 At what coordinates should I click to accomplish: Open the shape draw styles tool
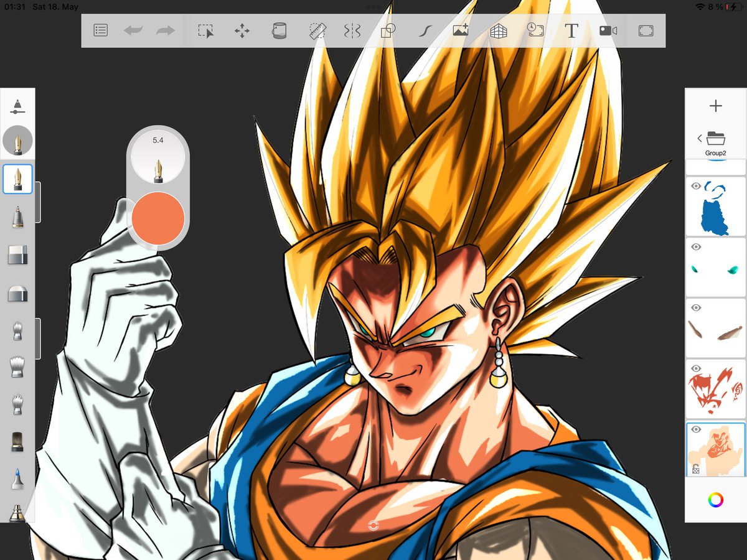coord(388,30)
